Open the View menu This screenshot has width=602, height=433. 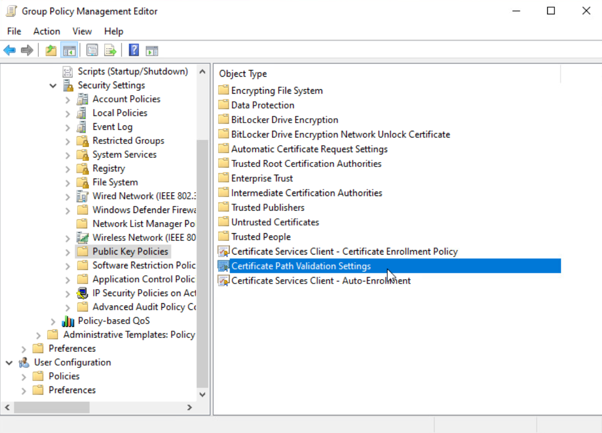point(82,31)
